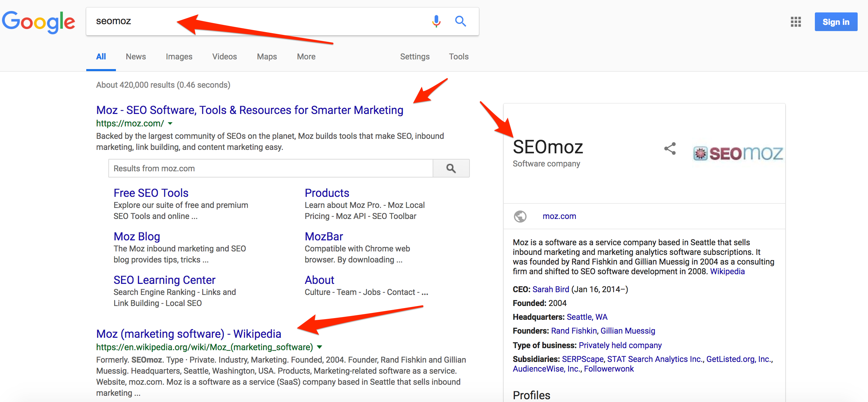Open the MozBar sitelink

coord(324,237)
